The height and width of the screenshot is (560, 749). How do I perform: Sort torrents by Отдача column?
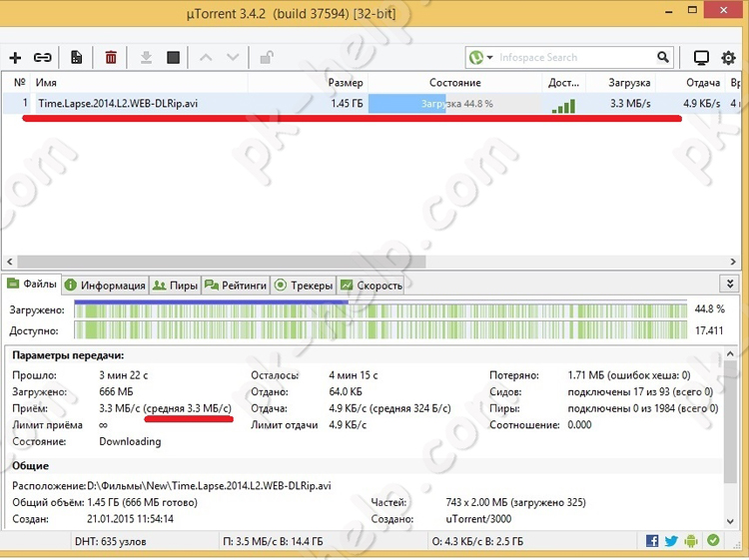click(x=690, y=83)
